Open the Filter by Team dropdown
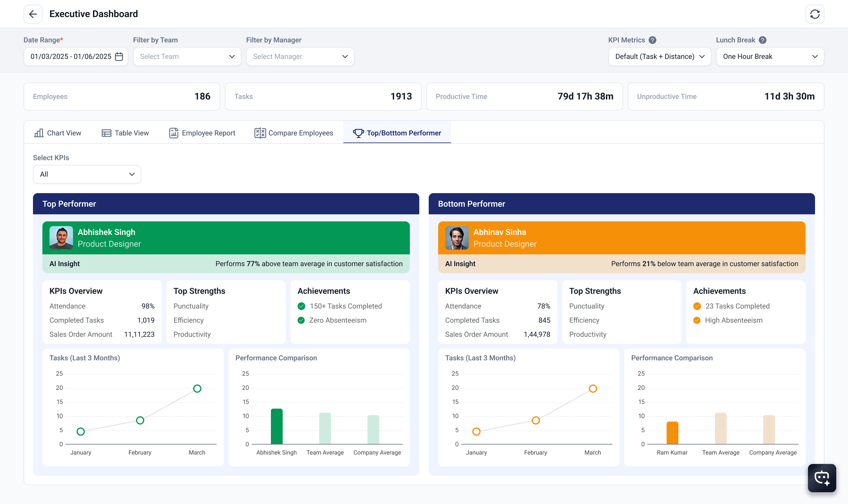This screenshot has height=504, width=848. coord(187,57)
